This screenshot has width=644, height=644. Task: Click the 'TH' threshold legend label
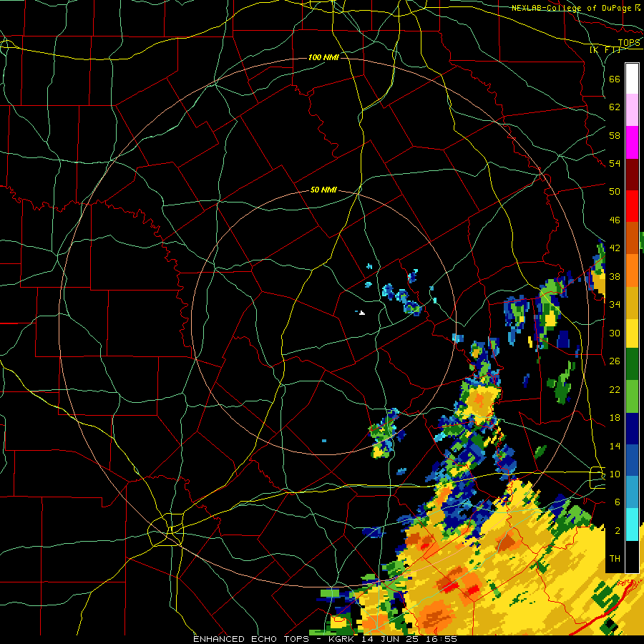[615, 558]
